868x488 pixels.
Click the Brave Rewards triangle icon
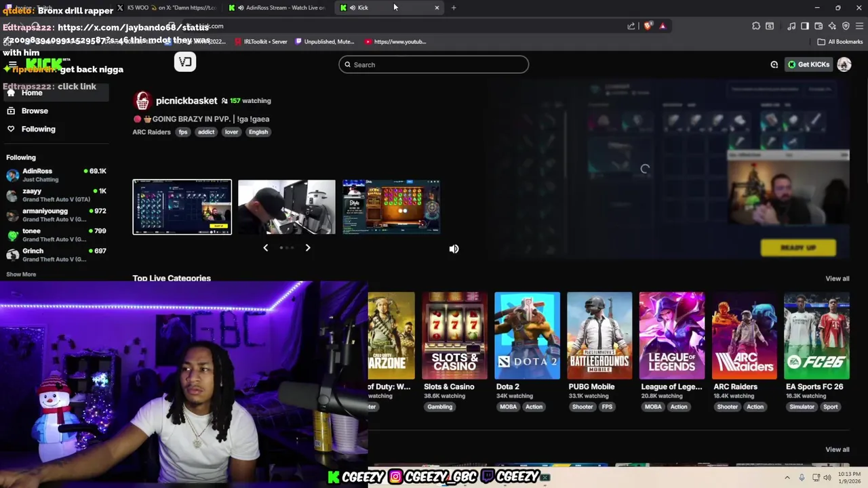(663, 26)
